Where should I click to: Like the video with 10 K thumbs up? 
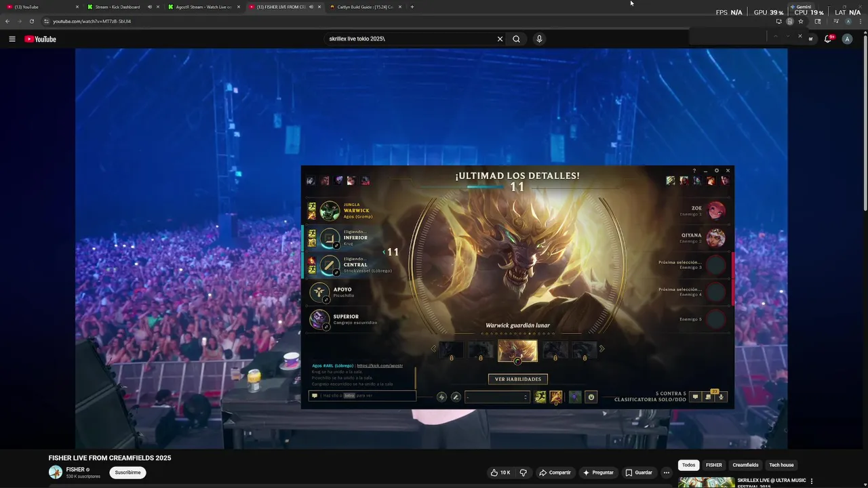pyautogui.click(x=500, y=472)
